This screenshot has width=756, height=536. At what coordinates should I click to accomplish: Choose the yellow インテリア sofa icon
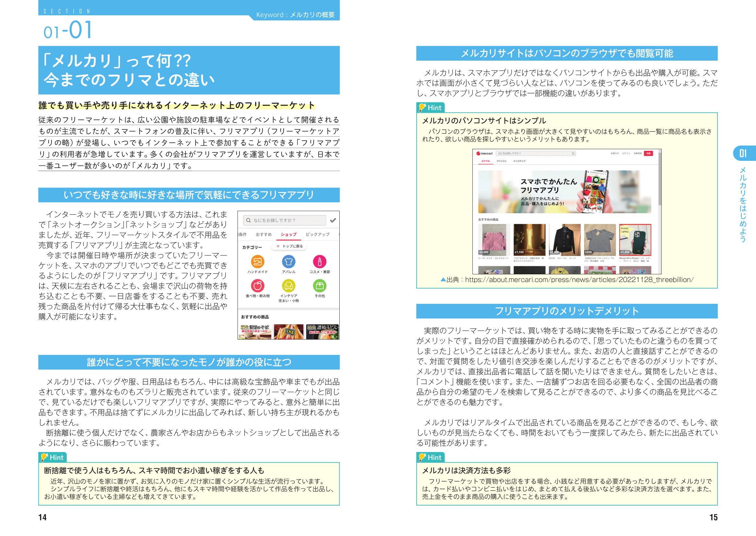click(288, 285)
